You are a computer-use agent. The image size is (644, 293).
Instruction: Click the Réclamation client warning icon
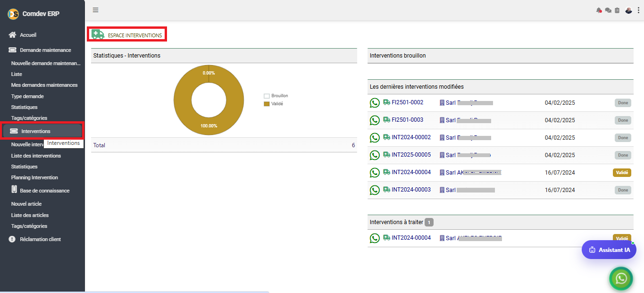[12, 239]
